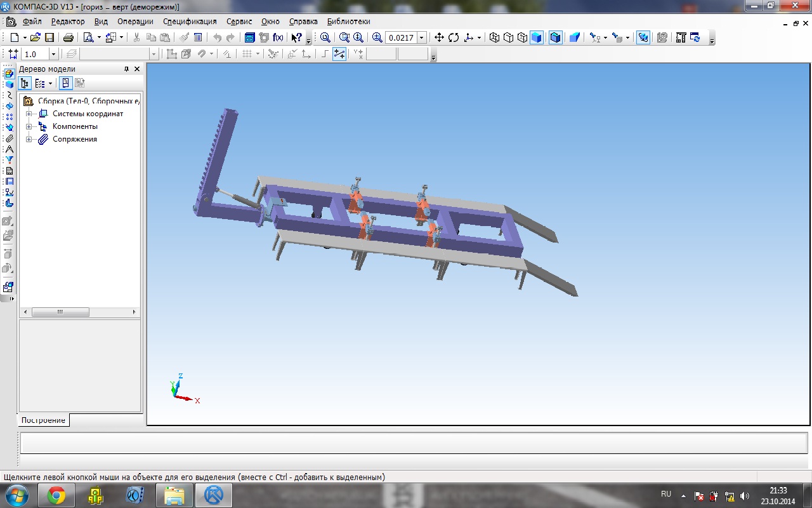The height and width of the screenshot is (508, 812).
Task: Open the blue properties manager icon
Action: (x=250, y=37)
